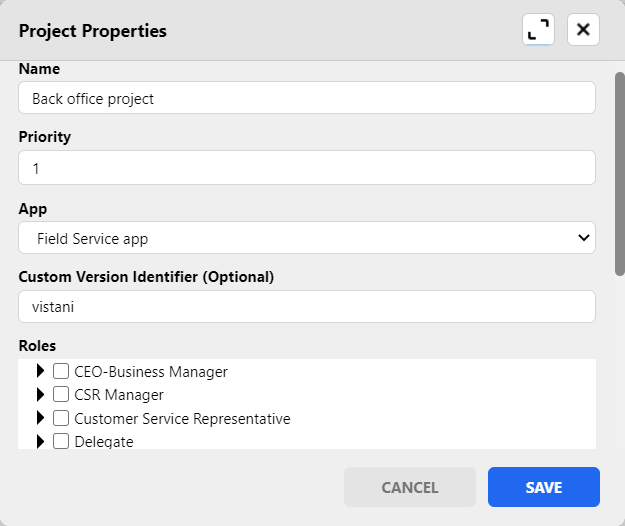The width and height of the screenshot is (625, 526).
Task: Expand the CSR Manager tree arrow
Action: [41, 395]
